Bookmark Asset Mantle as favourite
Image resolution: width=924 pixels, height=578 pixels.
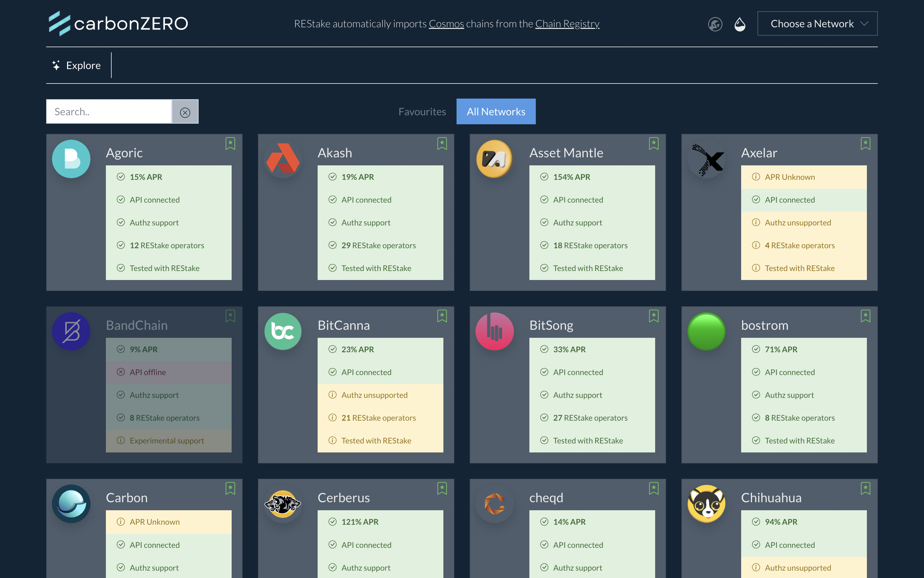tap(653, 143)
